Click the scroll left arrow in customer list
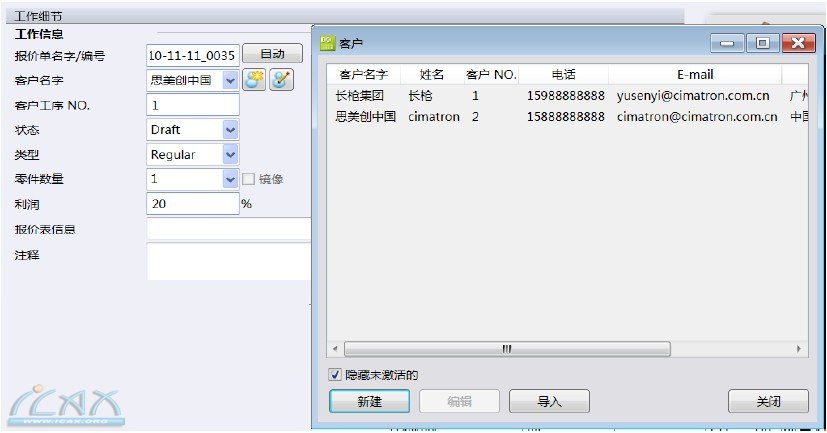 335,349
